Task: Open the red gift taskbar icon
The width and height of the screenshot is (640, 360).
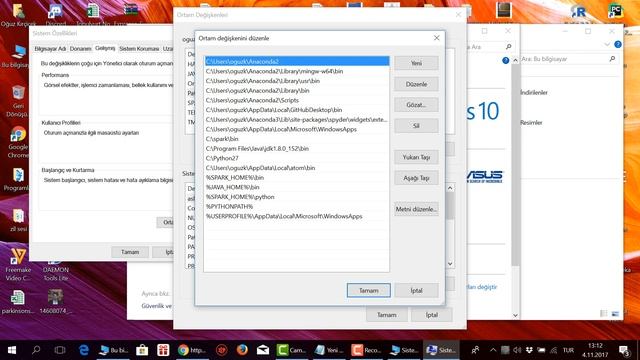Action: (163, 350)
